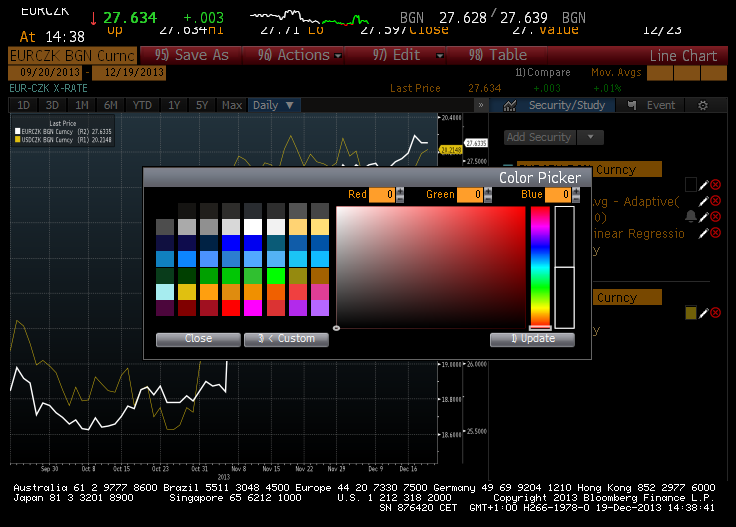Switch to the Event tab
The width and height of the screenshot is (736, 527).
tap(651, 105)
